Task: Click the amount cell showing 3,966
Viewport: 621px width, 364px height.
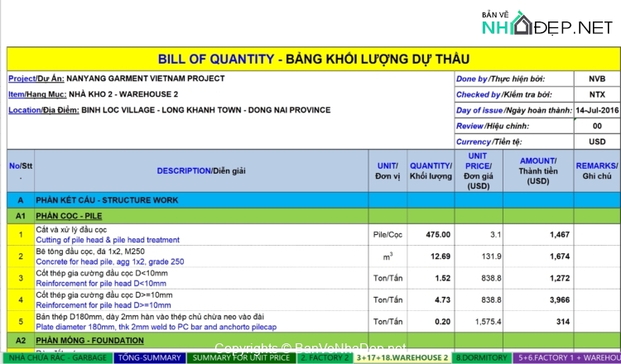Action: click(x=537, y=299)
